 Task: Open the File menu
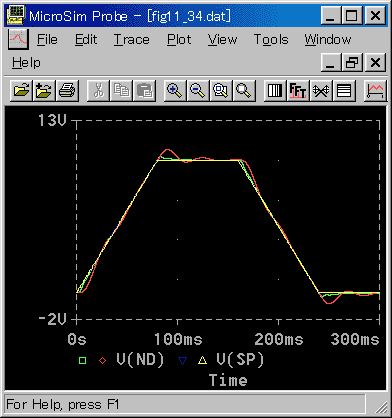(x=47, y=40)
